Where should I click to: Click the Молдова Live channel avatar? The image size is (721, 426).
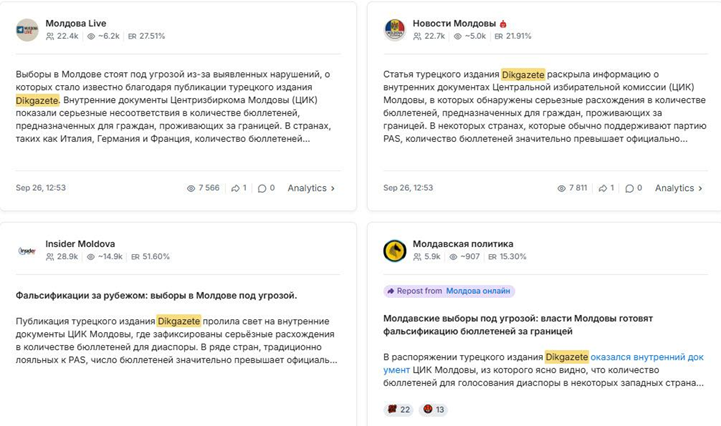tap(27, 30)
